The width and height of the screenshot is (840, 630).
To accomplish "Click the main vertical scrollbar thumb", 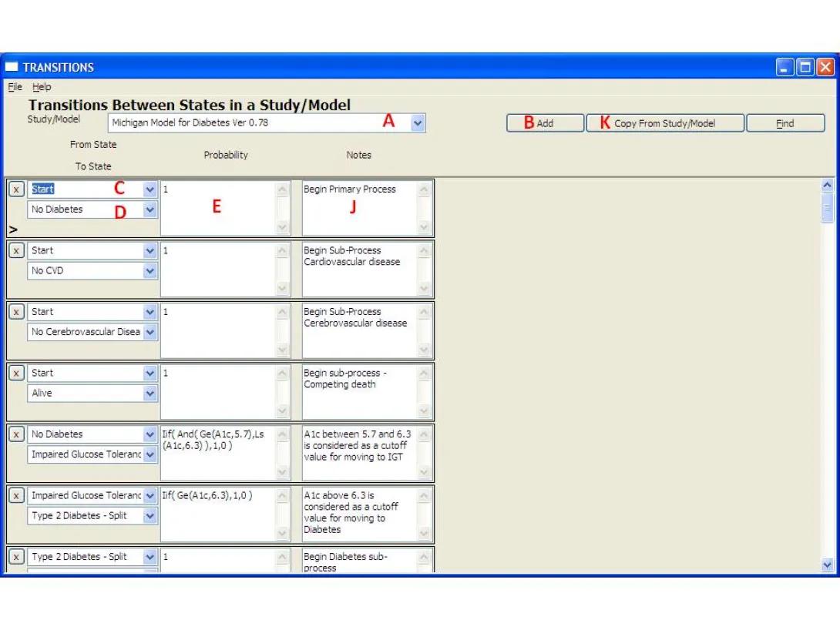I will [x=827, y=208].
